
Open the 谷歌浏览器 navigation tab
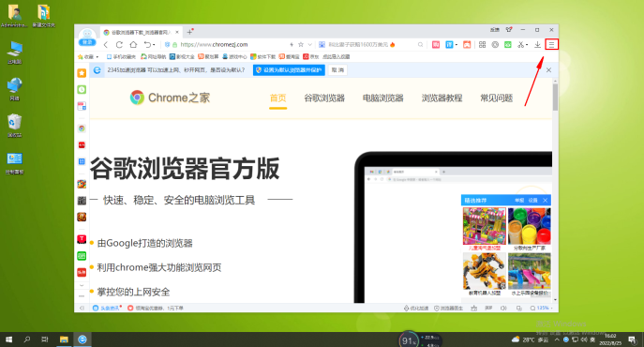tap(324, 98)
